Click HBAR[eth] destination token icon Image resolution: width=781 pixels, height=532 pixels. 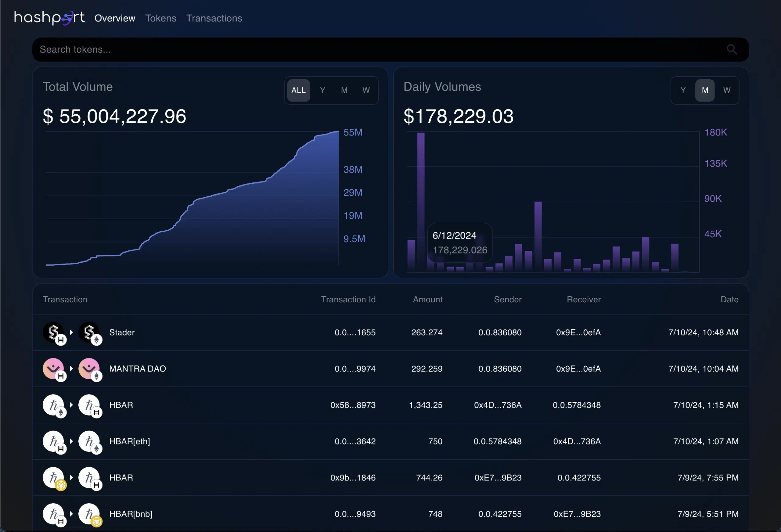pyautogui.click(x=89, y=441)
